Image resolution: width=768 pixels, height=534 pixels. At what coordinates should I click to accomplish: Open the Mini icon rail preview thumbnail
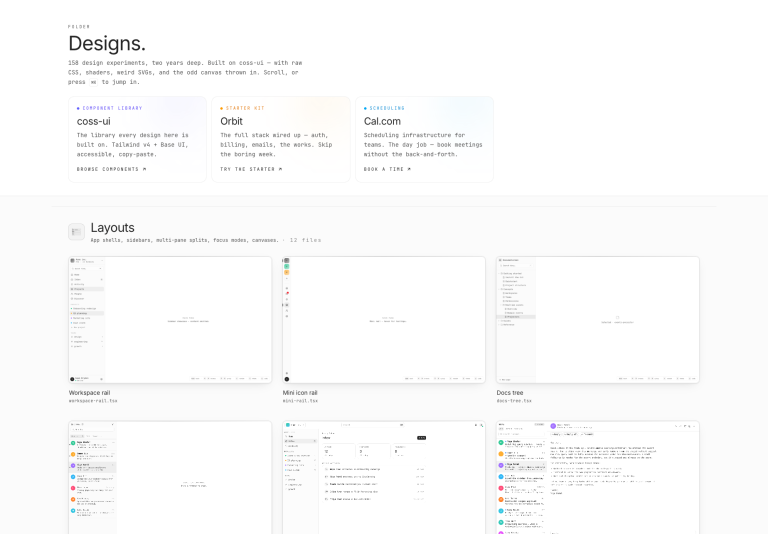coord(384,319)
